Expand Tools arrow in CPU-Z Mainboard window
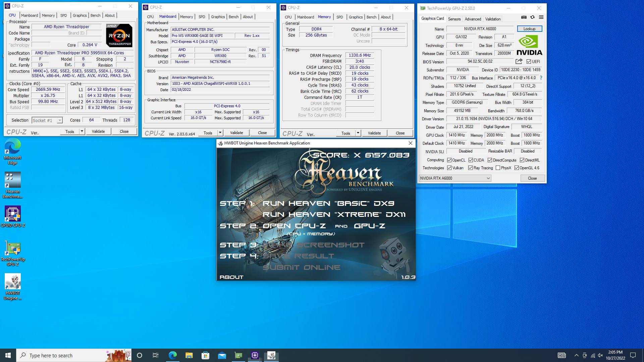The image size is (644, 362). click(x=220, y=133)
